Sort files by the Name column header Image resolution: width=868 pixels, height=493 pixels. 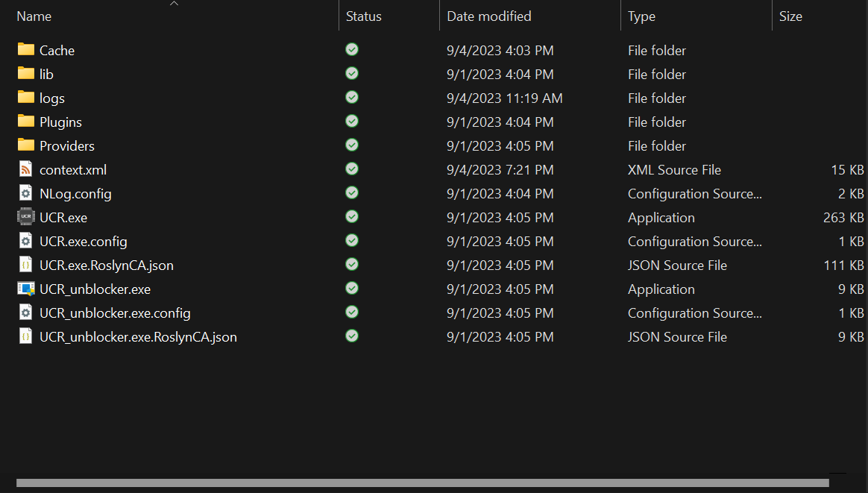[34, 16]
